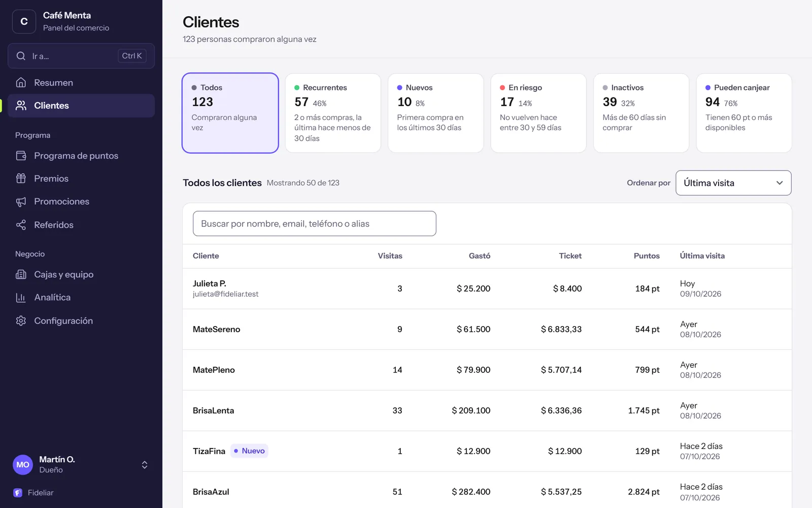Click the search magnifier icon in sidebar
The image size is (812, 508).
tap(21, 56)
